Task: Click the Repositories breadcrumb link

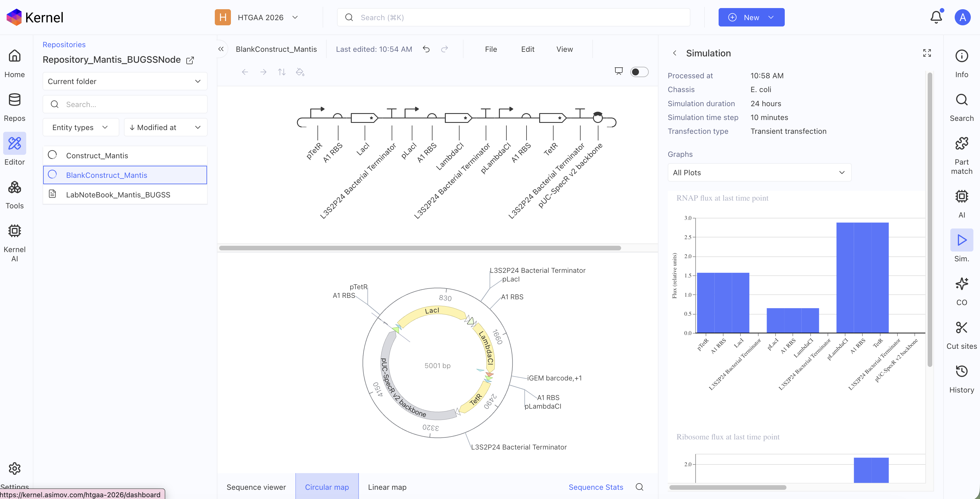Action: coord(64,45)
